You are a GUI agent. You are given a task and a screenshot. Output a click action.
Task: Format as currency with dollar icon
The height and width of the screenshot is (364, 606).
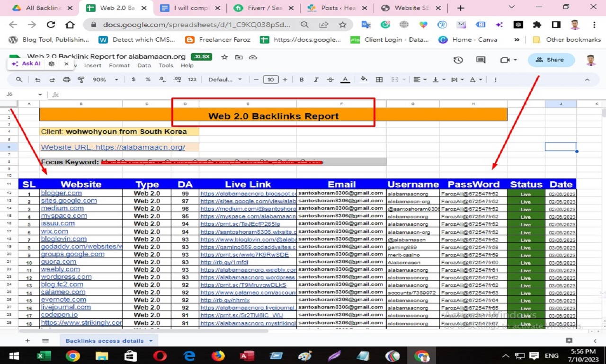[134, 80]
